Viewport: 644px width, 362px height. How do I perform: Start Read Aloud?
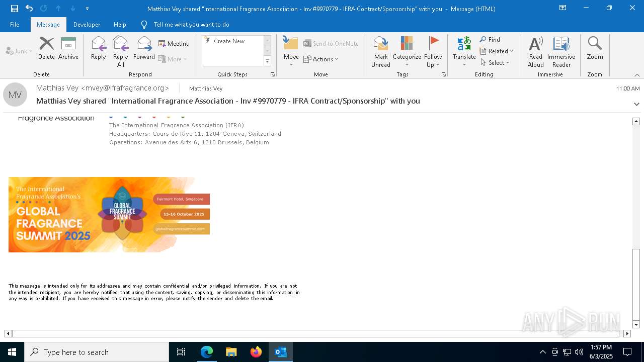[536, 52]
